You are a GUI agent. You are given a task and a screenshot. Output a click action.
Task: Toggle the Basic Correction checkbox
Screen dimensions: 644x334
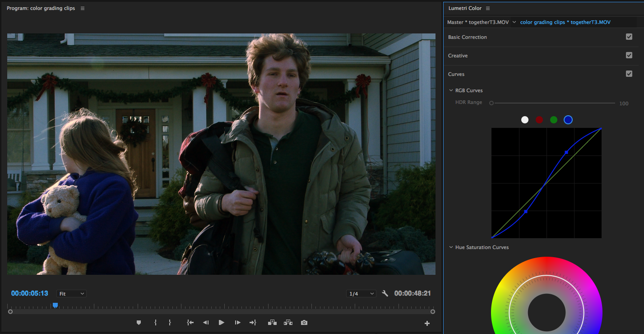pos(629,37)
